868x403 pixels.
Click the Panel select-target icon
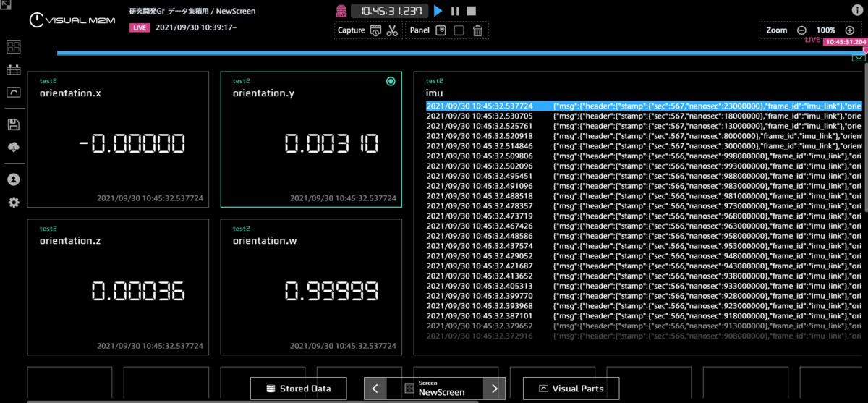(x=441, y=30)
